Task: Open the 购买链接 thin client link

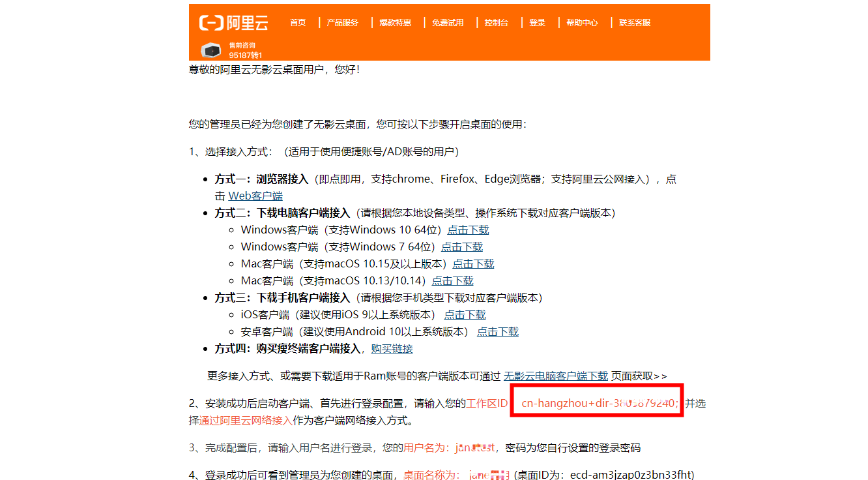Action: [392, 348]
